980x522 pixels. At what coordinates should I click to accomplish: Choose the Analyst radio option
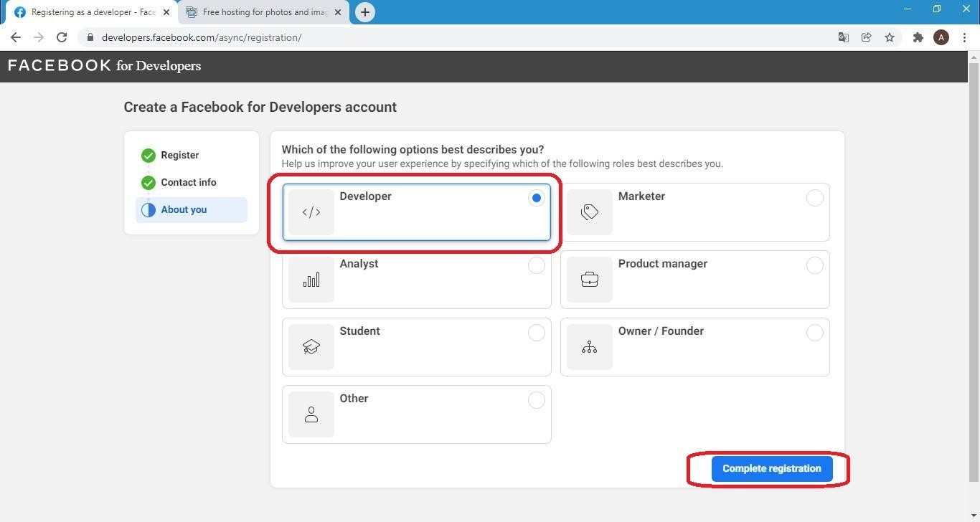(536, 265)
